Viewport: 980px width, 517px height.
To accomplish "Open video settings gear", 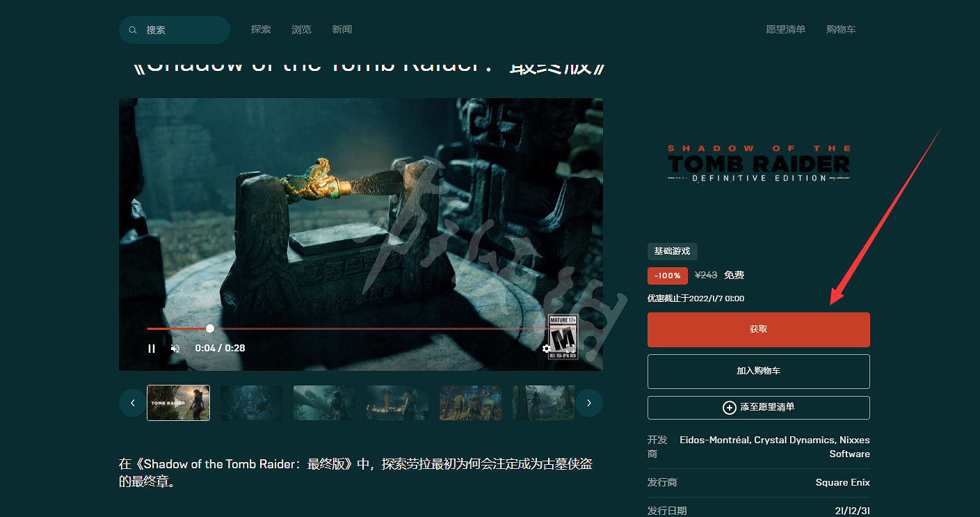I will [x=547, y=349].
